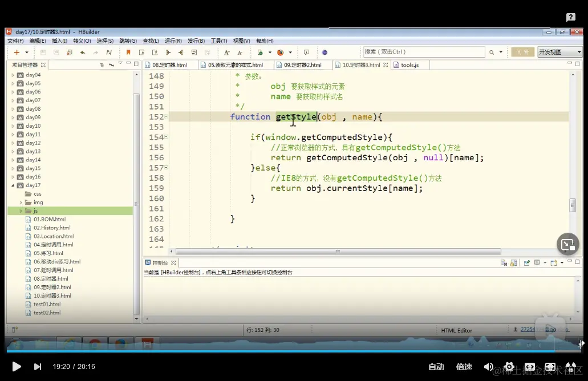
Task: Open the 文件(F) menu
Action: [x=15, y=40]
